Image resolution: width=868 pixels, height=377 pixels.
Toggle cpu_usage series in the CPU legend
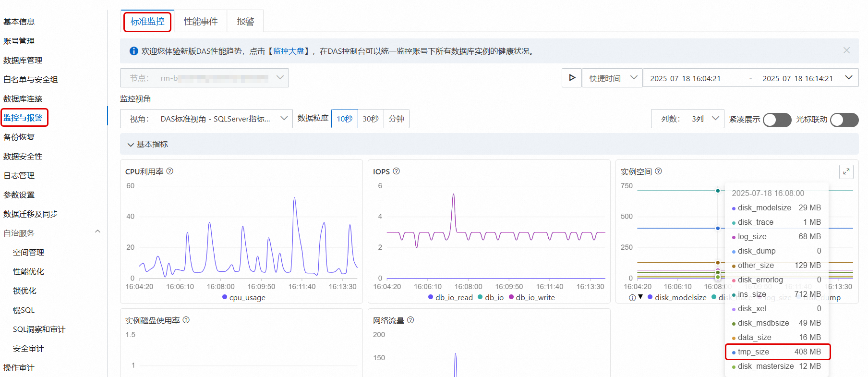pos(244,297)
